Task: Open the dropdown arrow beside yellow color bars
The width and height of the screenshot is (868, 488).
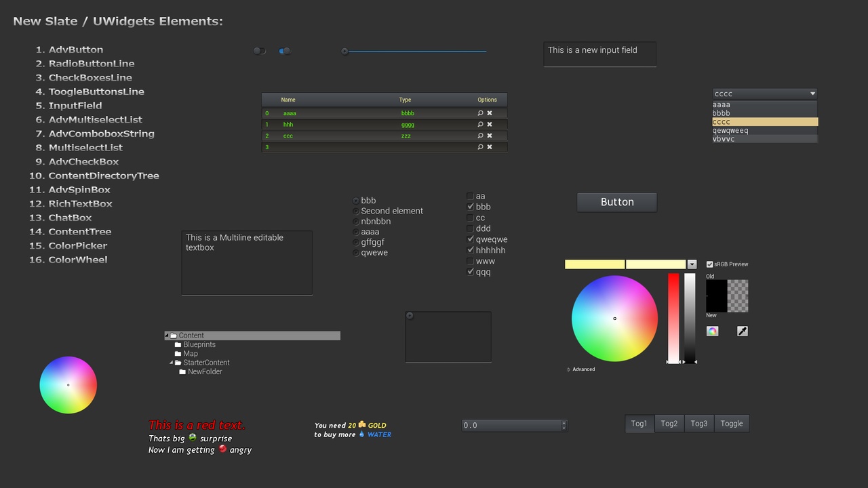Action: (692, 264)
